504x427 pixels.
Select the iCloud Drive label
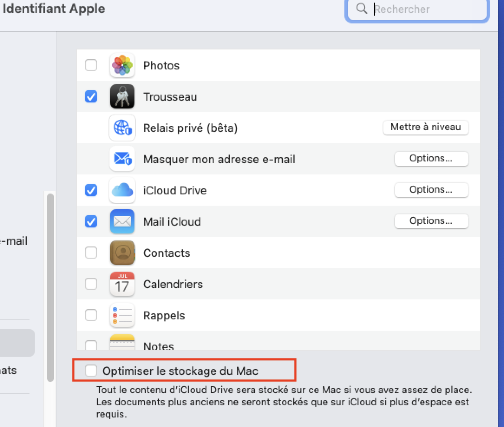[x=175, y=191]
